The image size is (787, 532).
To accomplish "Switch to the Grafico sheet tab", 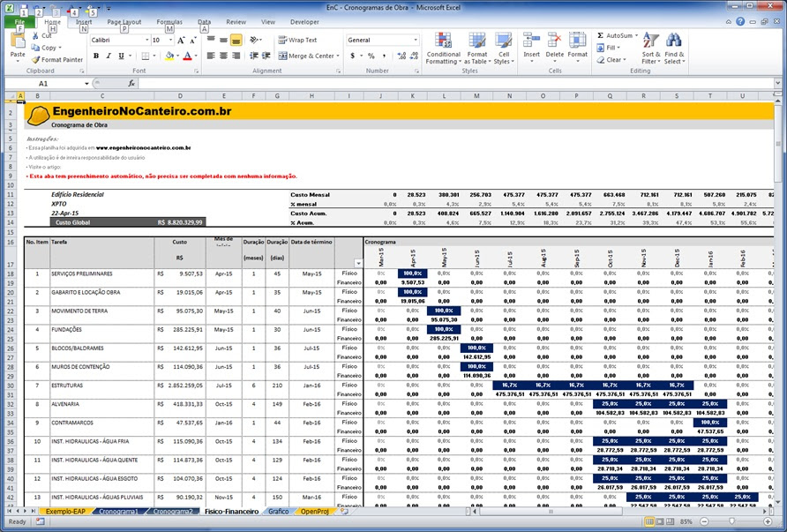I will [278, 512].
